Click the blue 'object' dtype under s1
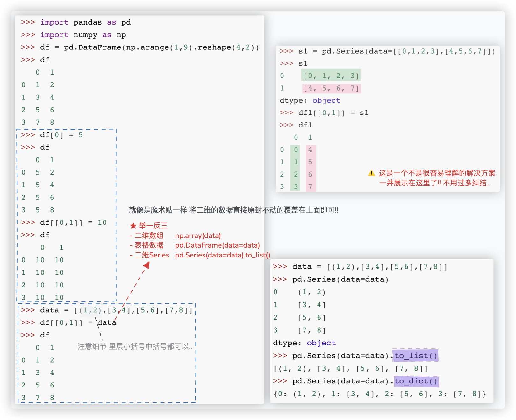 [x=326, y=100]
